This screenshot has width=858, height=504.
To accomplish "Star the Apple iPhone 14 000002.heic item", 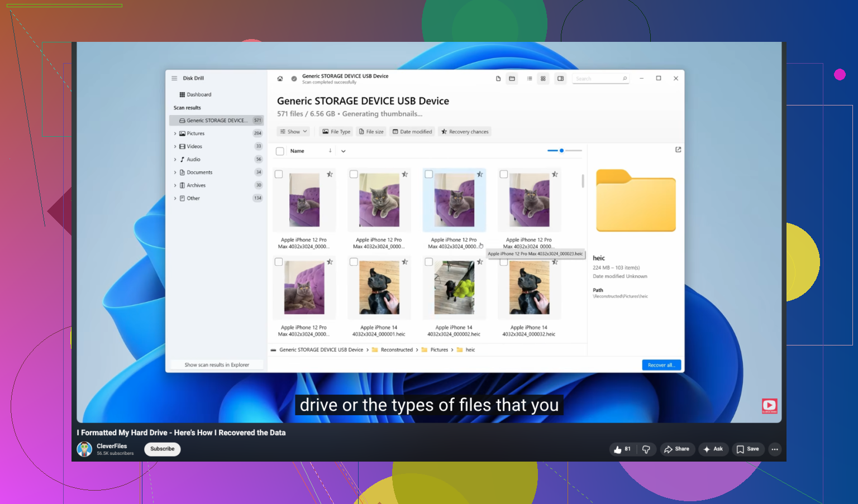I will click(480, 262).
